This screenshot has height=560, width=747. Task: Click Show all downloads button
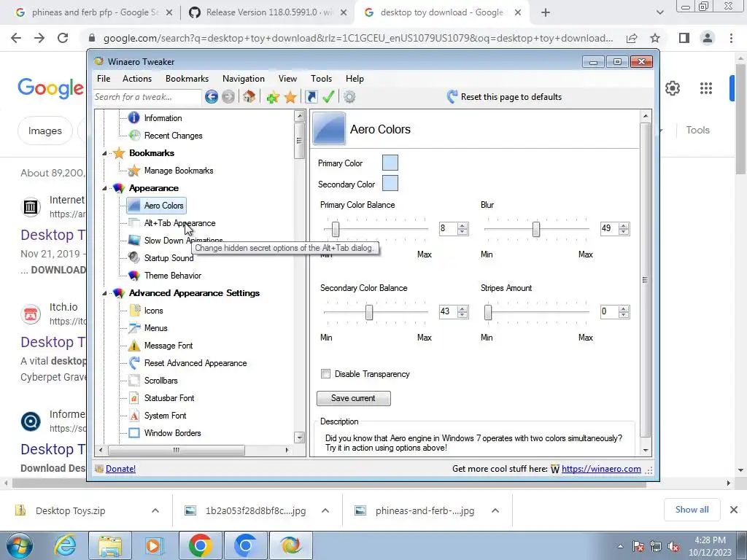coord(692,510)
